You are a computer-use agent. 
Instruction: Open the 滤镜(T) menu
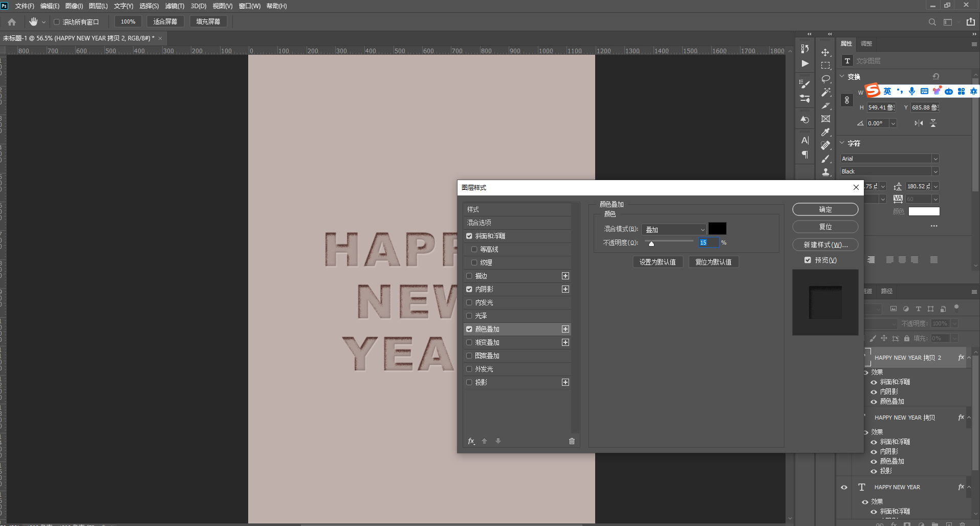tap(175, 6)
